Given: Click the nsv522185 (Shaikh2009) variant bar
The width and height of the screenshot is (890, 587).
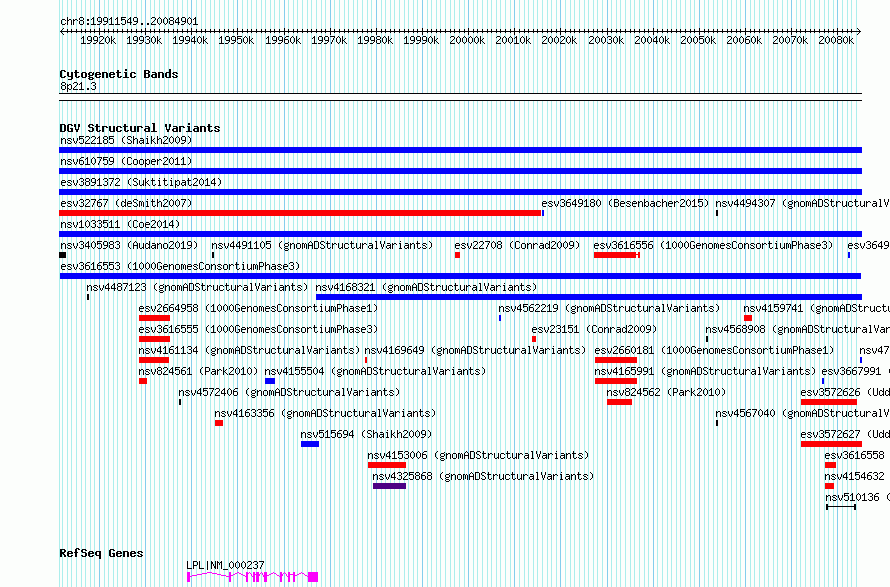Looking at the screenshot, I should [460, 150].
